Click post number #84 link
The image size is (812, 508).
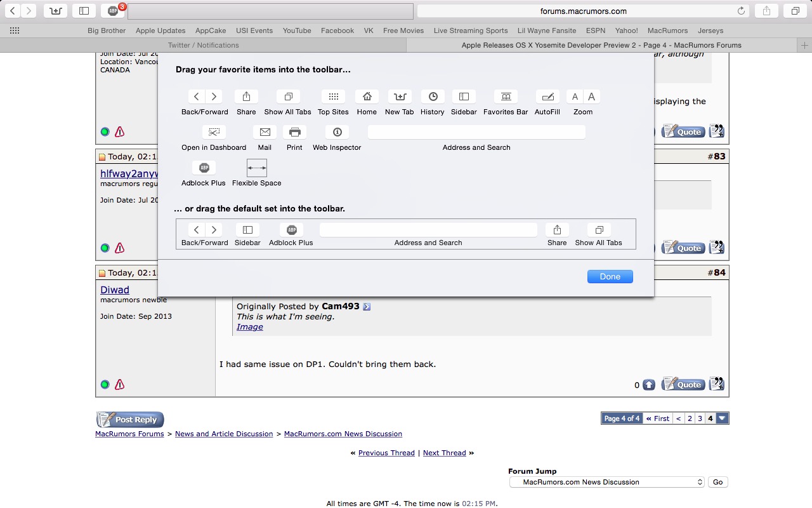(719, 272)
